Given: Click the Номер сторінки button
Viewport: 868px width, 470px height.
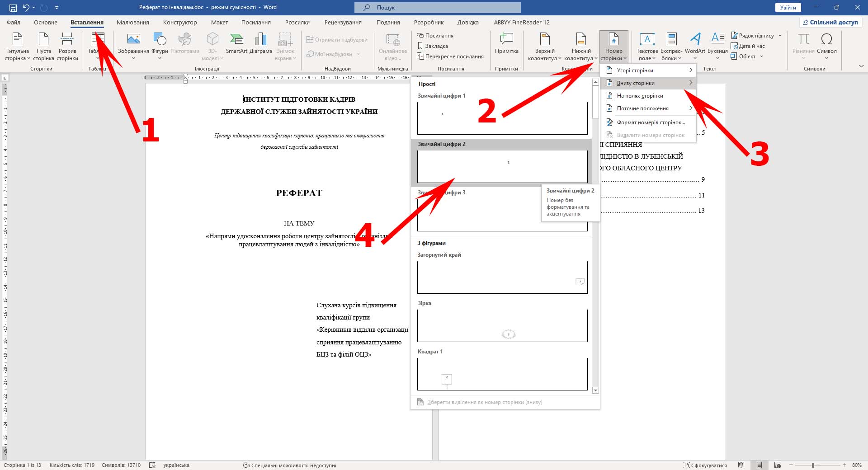Looking at the screenshot, I should 613,47.
